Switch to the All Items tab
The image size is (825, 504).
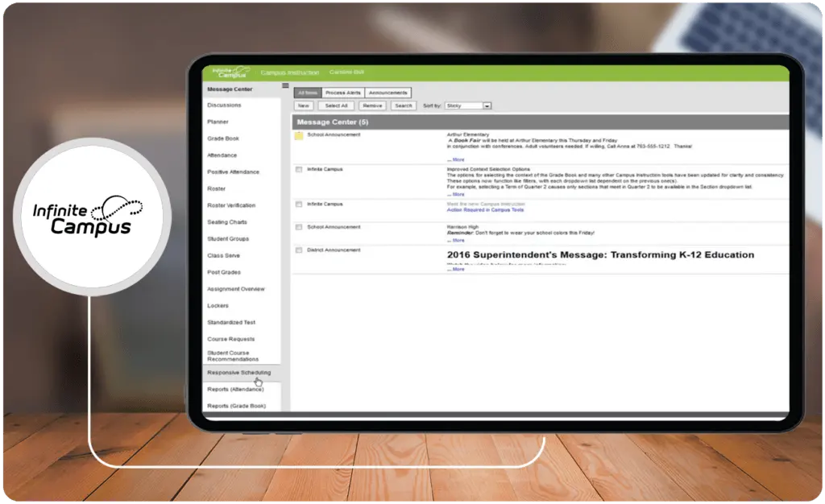point(308,93)
